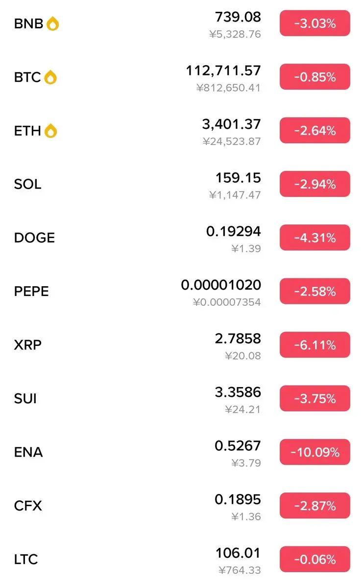Tap the -0.06% change badge for LTC

[x=315, y=559]
